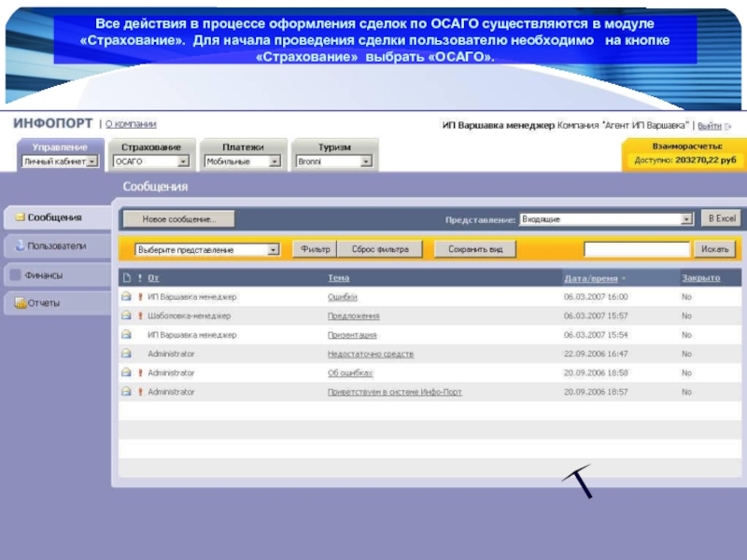The width and height of the screenshot is (747, 560).
Task: Select the Управление tab
Action: pos(60,147)
